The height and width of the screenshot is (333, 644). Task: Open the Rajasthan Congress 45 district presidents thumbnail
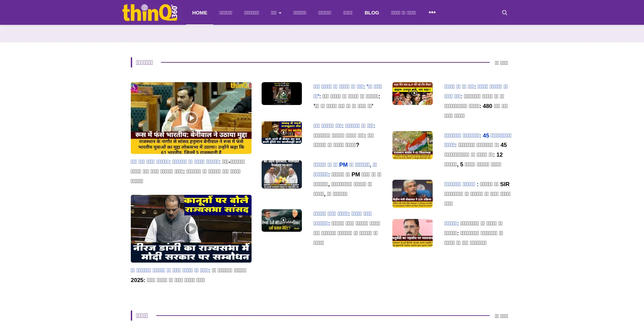click(x=413, y=145)
